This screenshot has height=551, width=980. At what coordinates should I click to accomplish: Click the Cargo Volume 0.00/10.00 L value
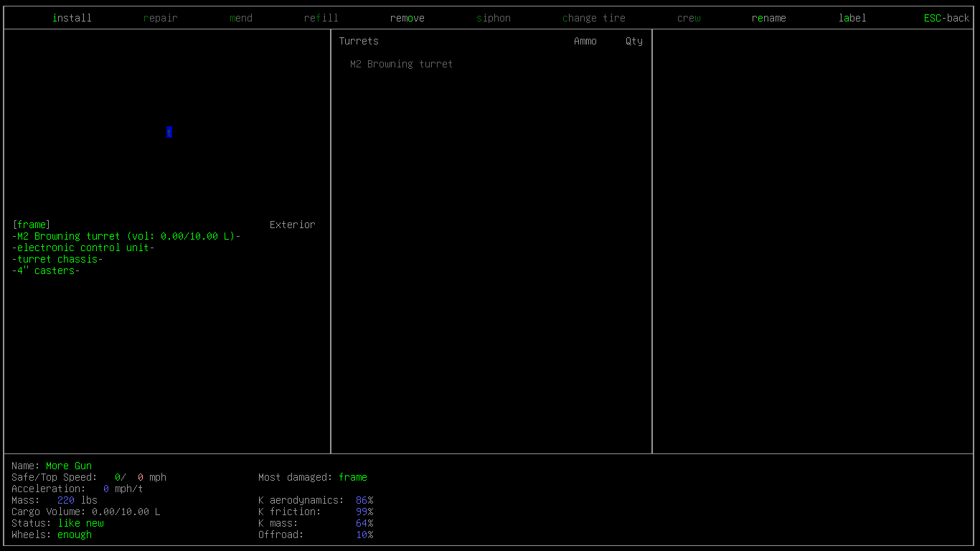(126, 512)
